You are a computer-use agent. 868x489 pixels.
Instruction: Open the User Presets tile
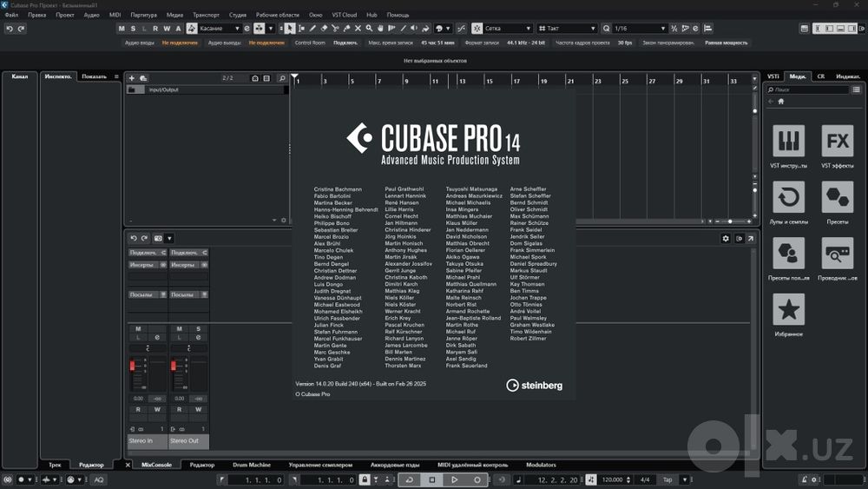coord(788,253)
